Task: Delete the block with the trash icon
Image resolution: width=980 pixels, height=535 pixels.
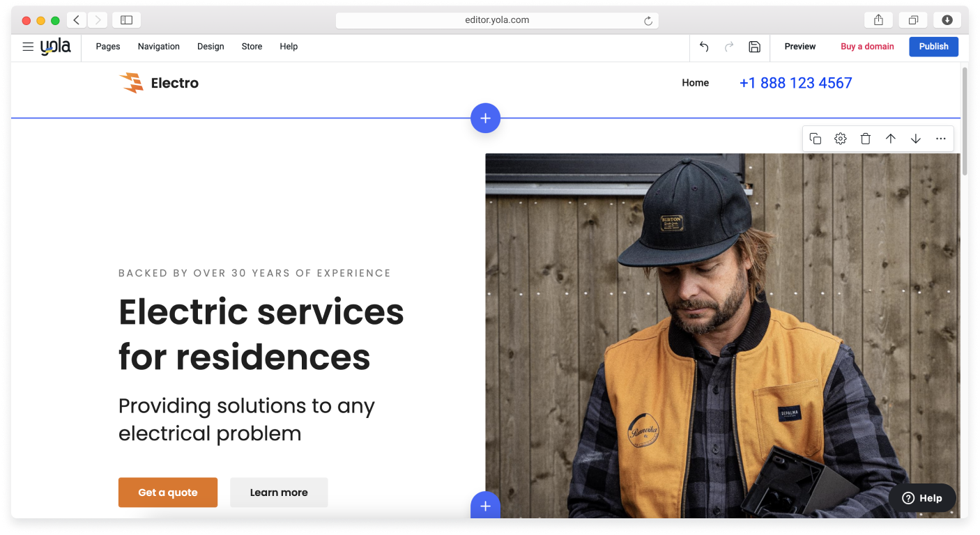Action: click(866, 139)
